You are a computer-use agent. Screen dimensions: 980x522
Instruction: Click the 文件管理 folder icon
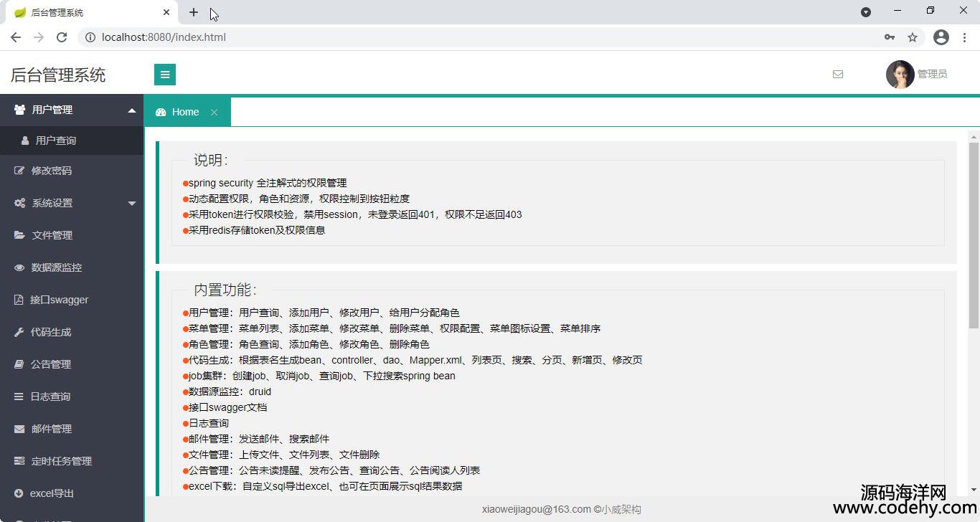point(19,235)
